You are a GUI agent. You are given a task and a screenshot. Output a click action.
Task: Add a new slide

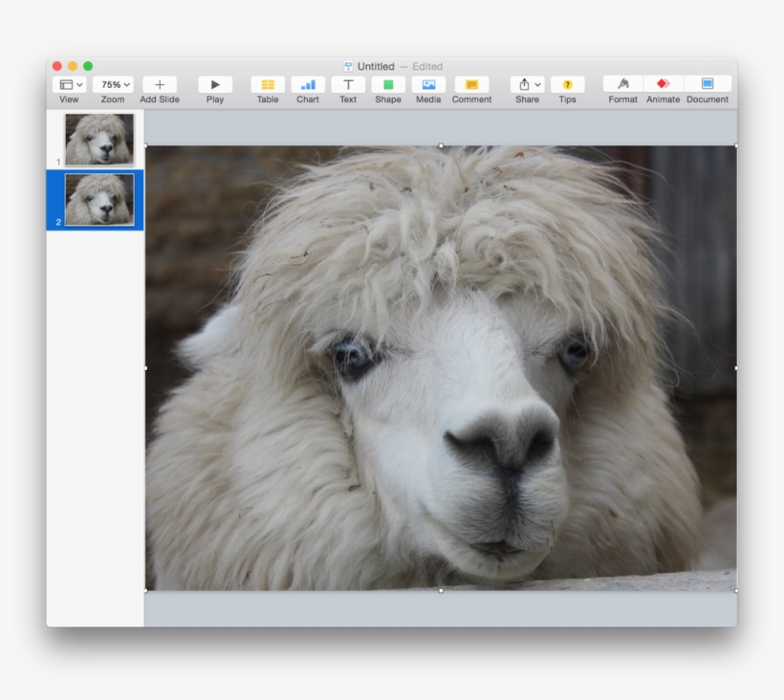pyautogui.click(x=158, y=85)
